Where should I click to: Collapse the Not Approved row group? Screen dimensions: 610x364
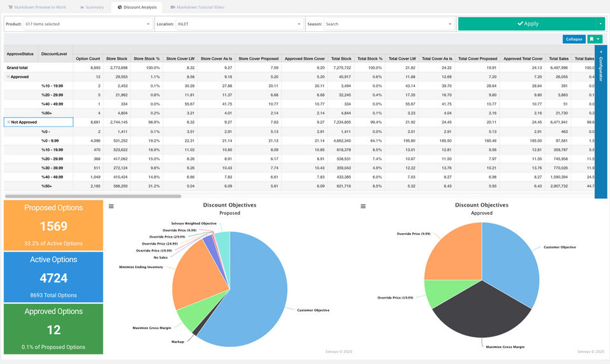click(8, 122)
